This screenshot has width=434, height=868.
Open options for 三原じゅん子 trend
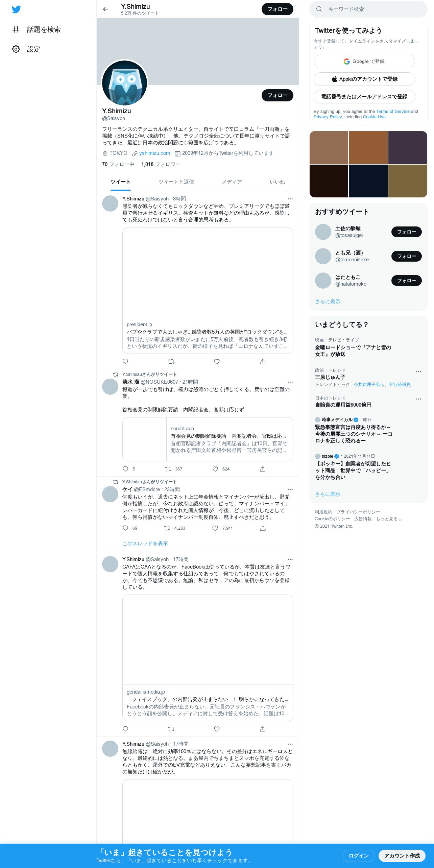(x=418, y=371)
